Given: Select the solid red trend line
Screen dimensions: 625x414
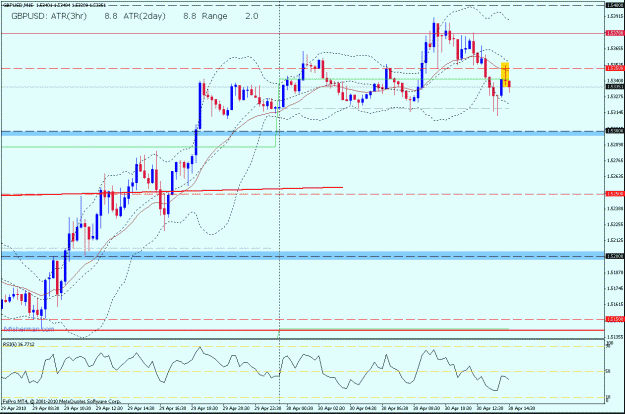Looking at the screenshot, I should (x=172, y=191).
